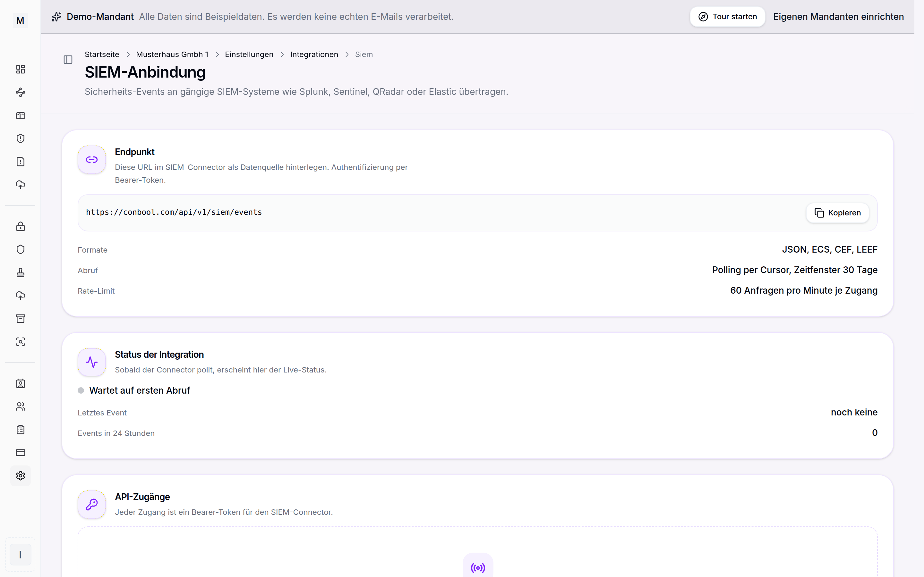Click the endpoint URL text field

[477, 213]
